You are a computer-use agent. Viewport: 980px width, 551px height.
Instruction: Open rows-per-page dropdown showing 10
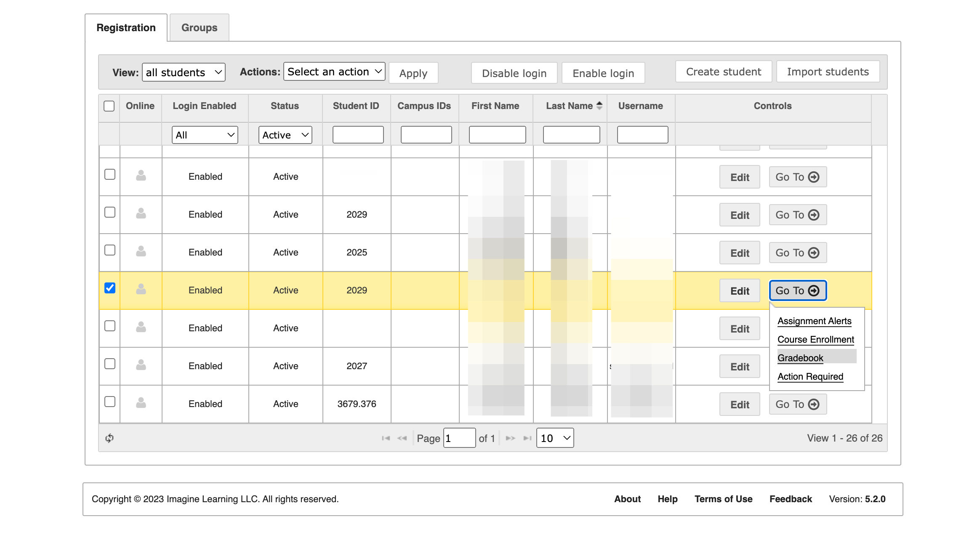point(555,438)
